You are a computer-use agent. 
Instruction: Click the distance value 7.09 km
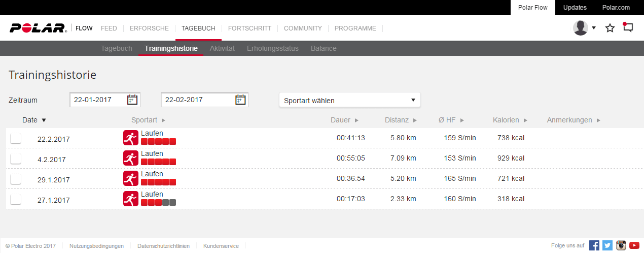click(x=403, y=158)
